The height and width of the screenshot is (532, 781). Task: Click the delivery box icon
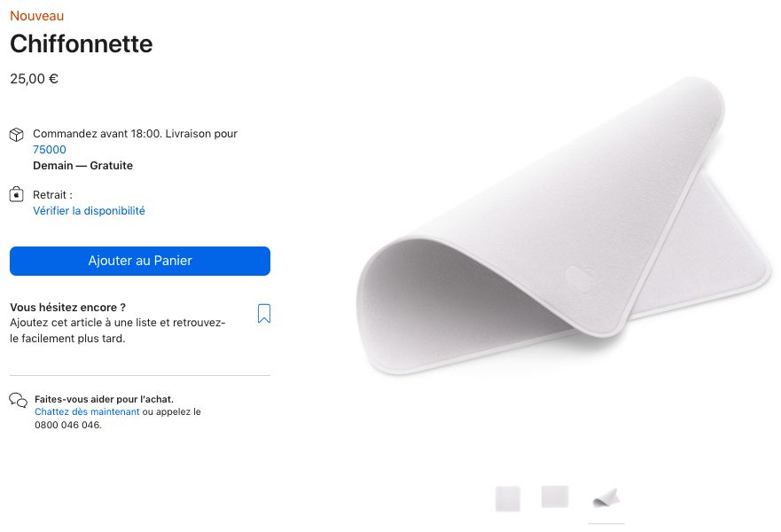tap(17, 135)
